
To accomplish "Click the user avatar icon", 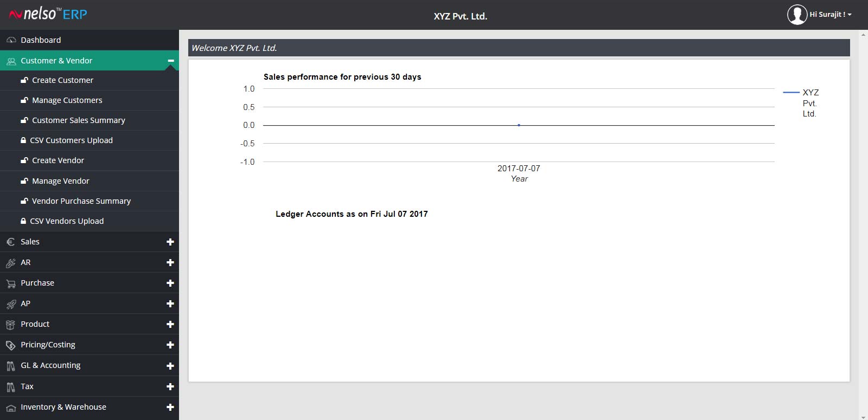I will [x=797, y=15].
